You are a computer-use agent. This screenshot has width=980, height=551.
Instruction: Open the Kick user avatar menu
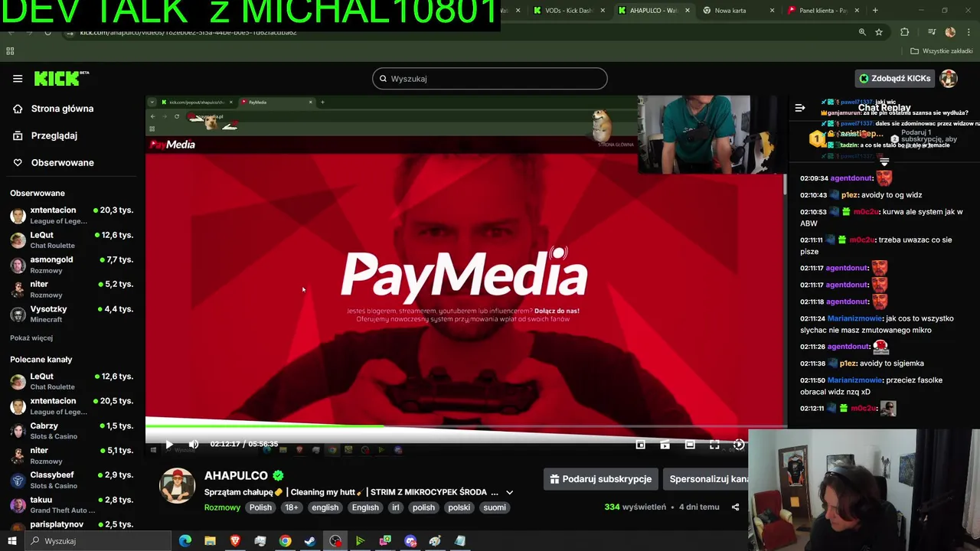coord(949,78)
